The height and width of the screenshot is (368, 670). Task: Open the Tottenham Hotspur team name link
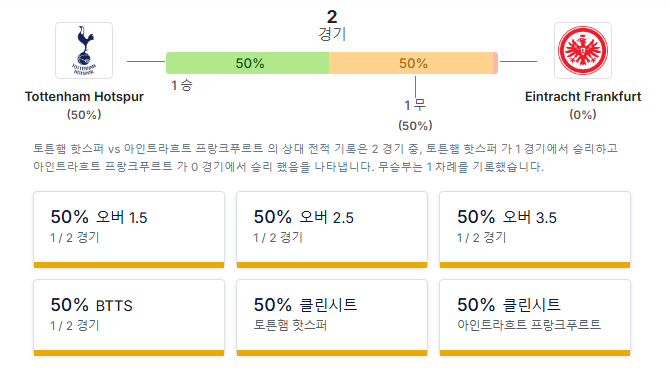(x=84, y=97)
